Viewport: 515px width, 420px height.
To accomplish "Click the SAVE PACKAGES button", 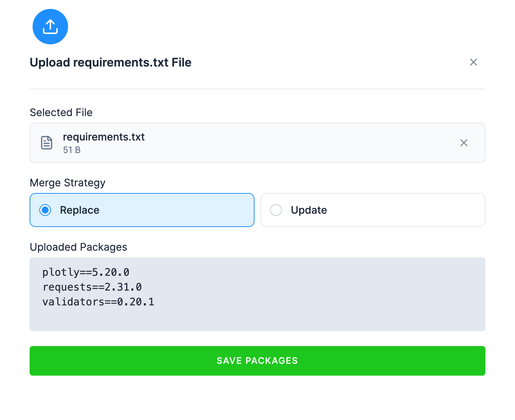I will click(257, 361).
